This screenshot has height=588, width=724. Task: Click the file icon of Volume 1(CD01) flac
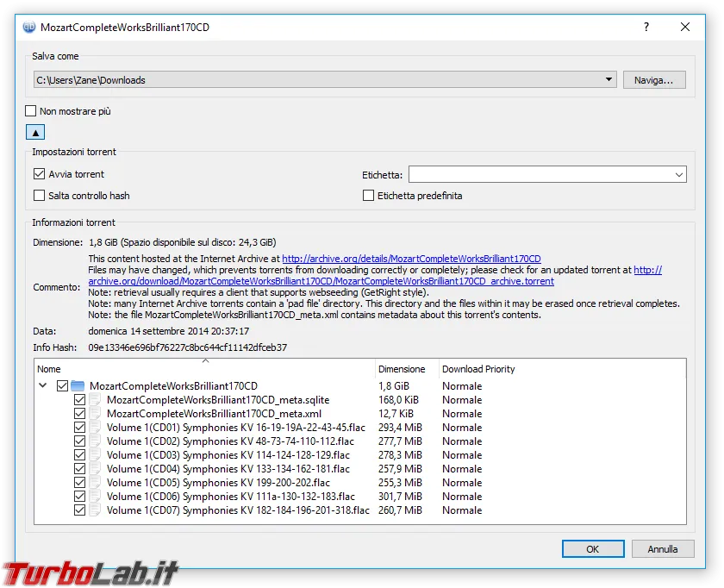[x=95, y=428]
